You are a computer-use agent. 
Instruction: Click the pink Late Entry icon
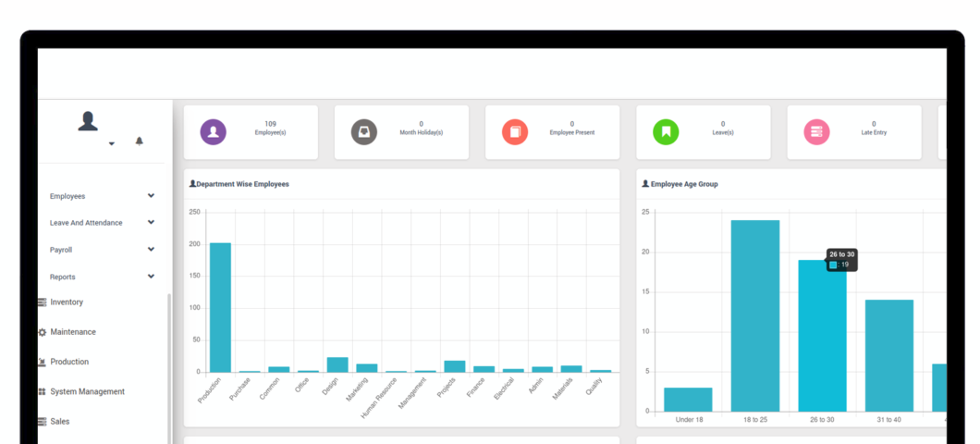(817, 132)
